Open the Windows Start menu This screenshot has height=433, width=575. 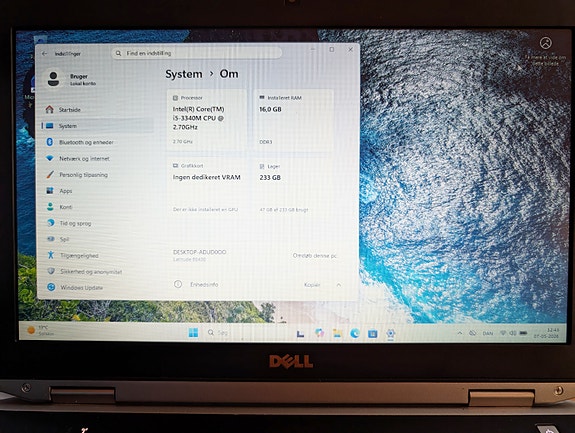193,333
